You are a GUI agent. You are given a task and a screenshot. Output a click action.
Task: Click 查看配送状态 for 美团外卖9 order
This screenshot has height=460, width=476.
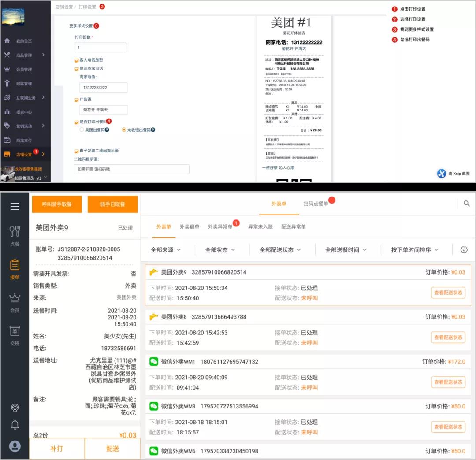click(448, 293)
